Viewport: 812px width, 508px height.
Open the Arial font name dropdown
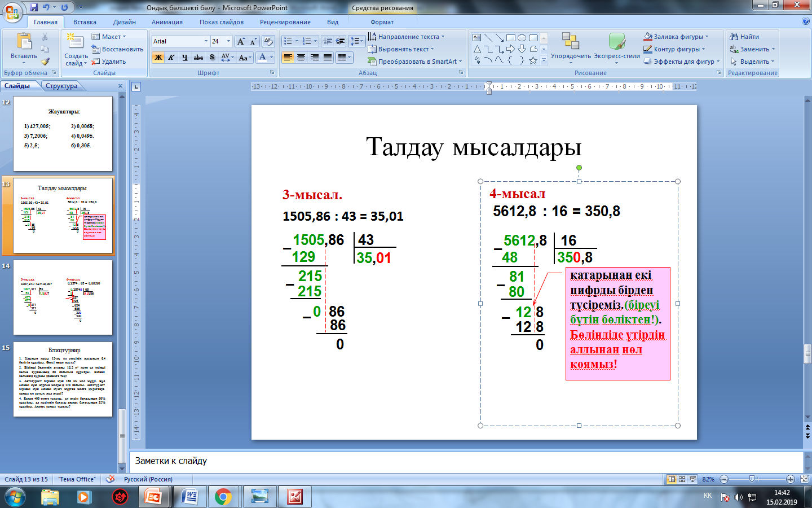pyautogui.click(x=206, y=41)
